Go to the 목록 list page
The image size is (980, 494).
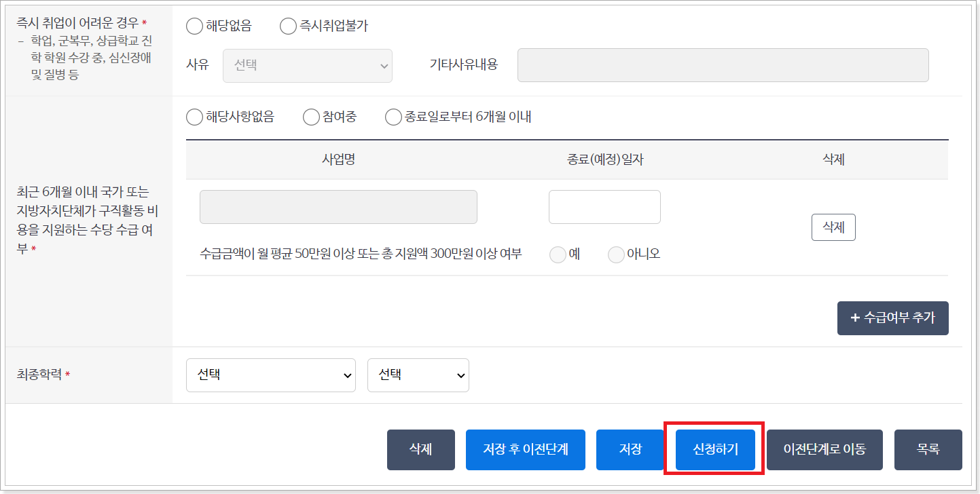point(928,449)
